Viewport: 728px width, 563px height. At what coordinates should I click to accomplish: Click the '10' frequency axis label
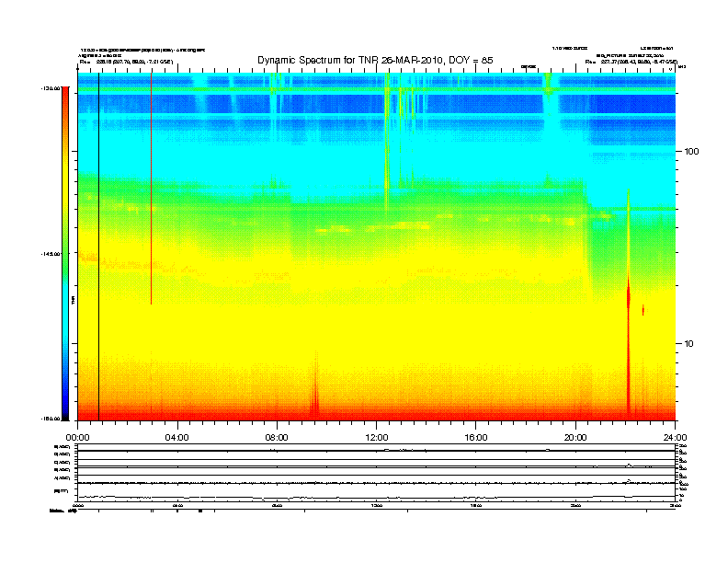(x=689, y=344)
